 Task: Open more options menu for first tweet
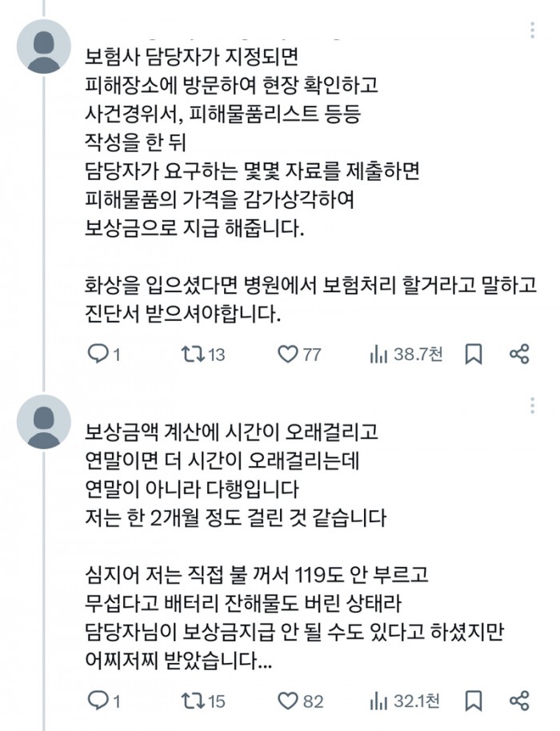pyautogui.click(x=532, y=30)
